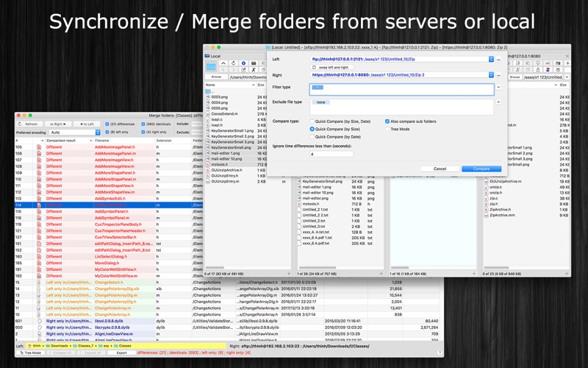Expand the Filter type chevron
The width and height of the screenshot is (588, 368).
[498, 87]
